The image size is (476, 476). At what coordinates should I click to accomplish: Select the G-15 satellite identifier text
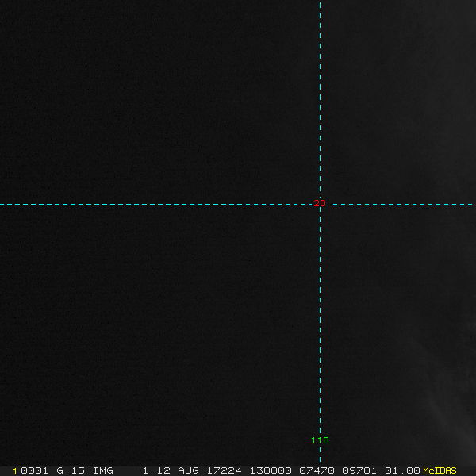(71, 470)
